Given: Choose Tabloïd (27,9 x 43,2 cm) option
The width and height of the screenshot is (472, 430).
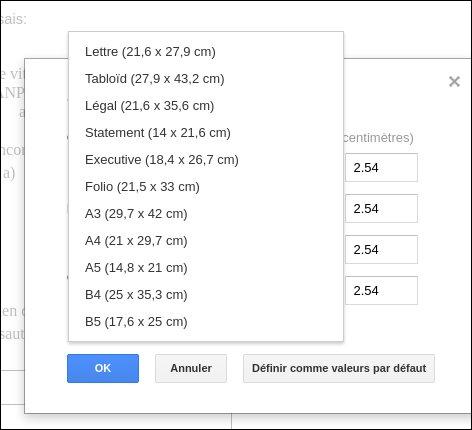Looking at the screenshot, I should click(x=206, y=79).
